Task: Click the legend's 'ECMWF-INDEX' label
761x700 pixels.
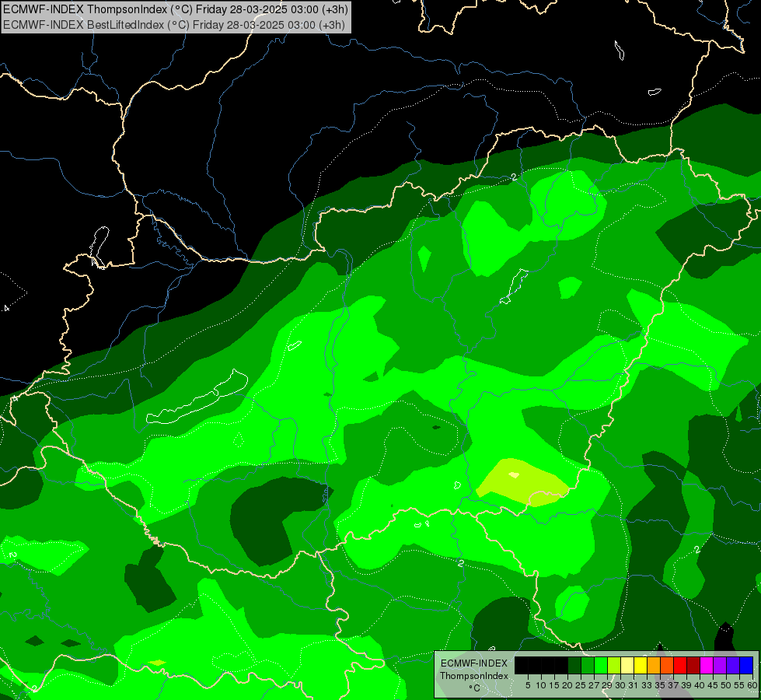Action: click(x=474, y=663)
